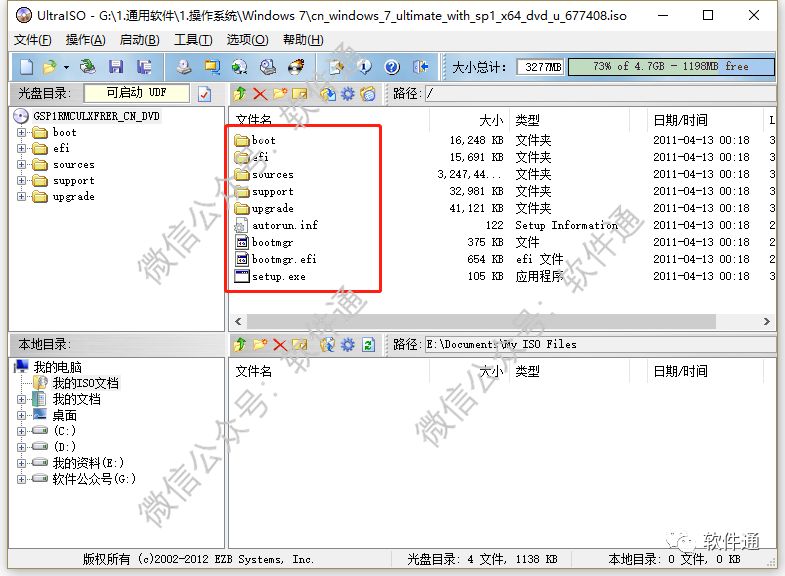Expand the boot folder in disc tree

pos(21,133)
